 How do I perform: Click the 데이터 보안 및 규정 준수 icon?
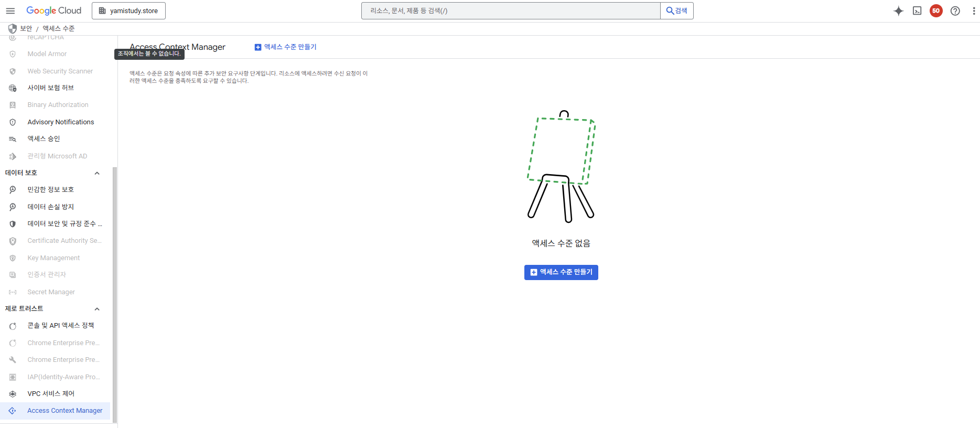click(13, 224)
